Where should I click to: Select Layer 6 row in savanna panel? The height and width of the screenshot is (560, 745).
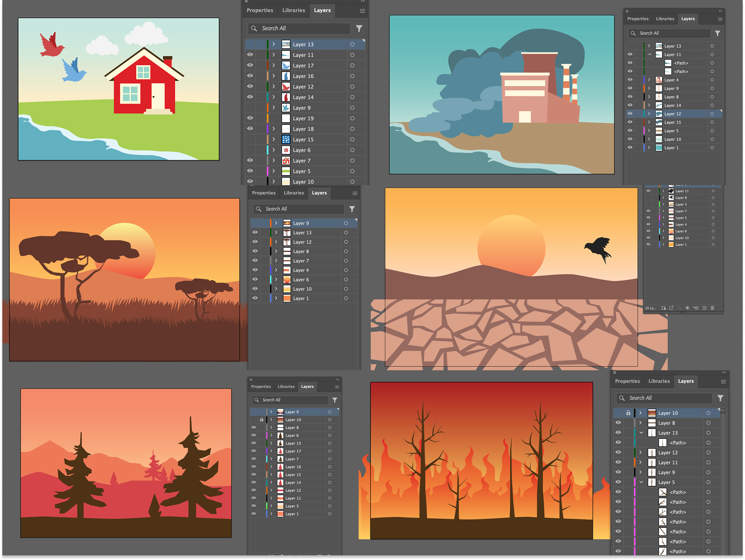pyautogui.click(x=301, y=280)
